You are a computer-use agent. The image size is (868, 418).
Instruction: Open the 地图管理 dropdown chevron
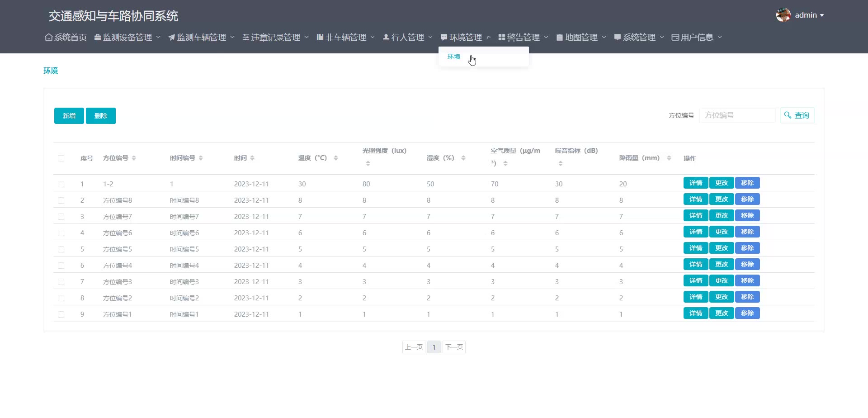(604, 37)
